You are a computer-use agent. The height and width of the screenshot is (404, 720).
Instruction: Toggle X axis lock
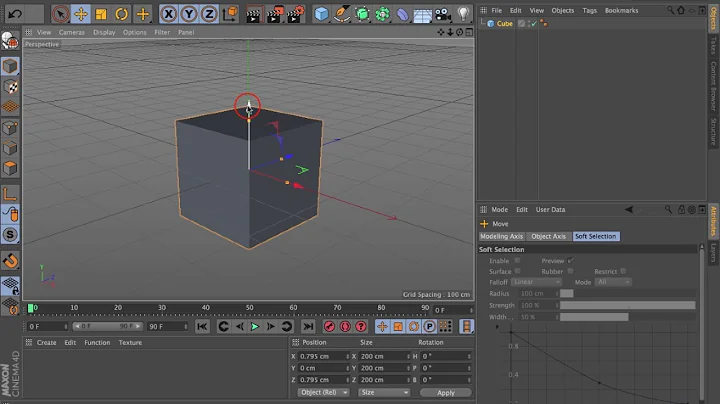click(x=169, y=14)
